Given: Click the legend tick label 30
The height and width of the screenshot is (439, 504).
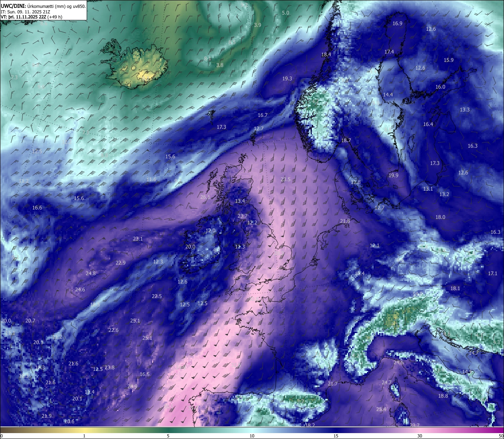Looking at the screenshot, I should coord(420,436).
